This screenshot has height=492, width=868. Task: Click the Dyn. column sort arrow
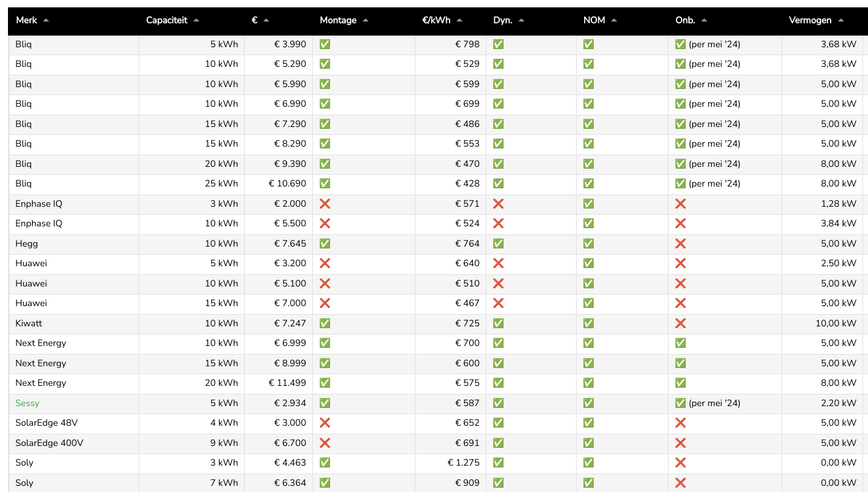(x=521, y=20)
